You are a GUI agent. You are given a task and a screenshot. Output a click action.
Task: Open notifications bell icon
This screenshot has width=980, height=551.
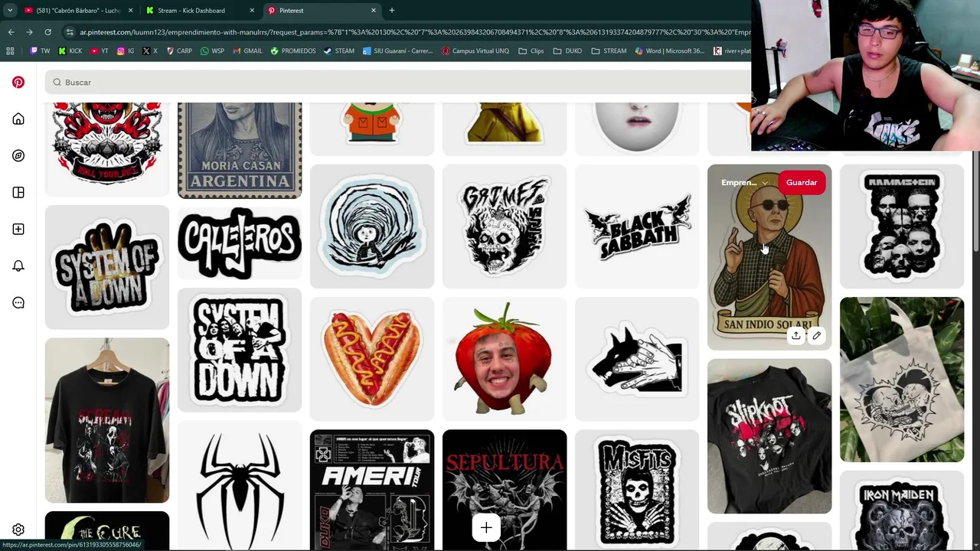pos(18,266)
